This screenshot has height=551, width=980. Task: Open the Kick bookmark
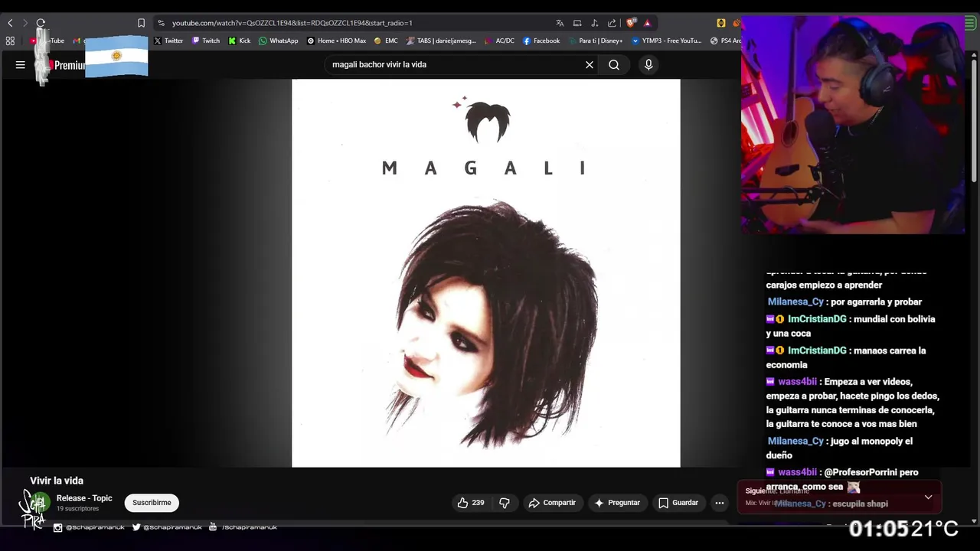[x=239, y=41]
